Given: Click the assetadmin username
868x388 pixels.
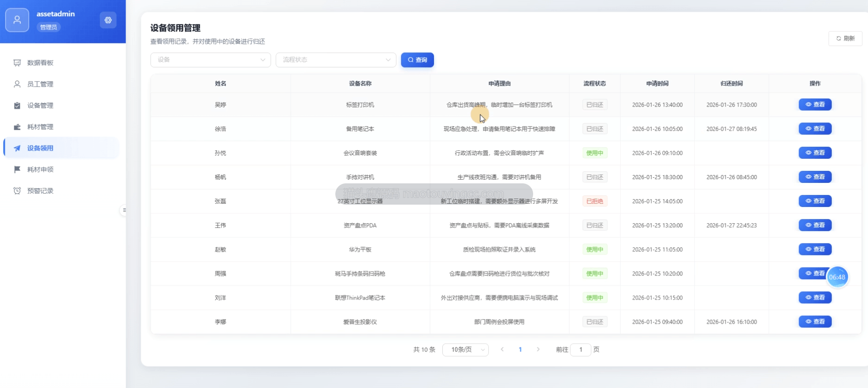Looking at the screenshot, I should [x=56, y=14].
